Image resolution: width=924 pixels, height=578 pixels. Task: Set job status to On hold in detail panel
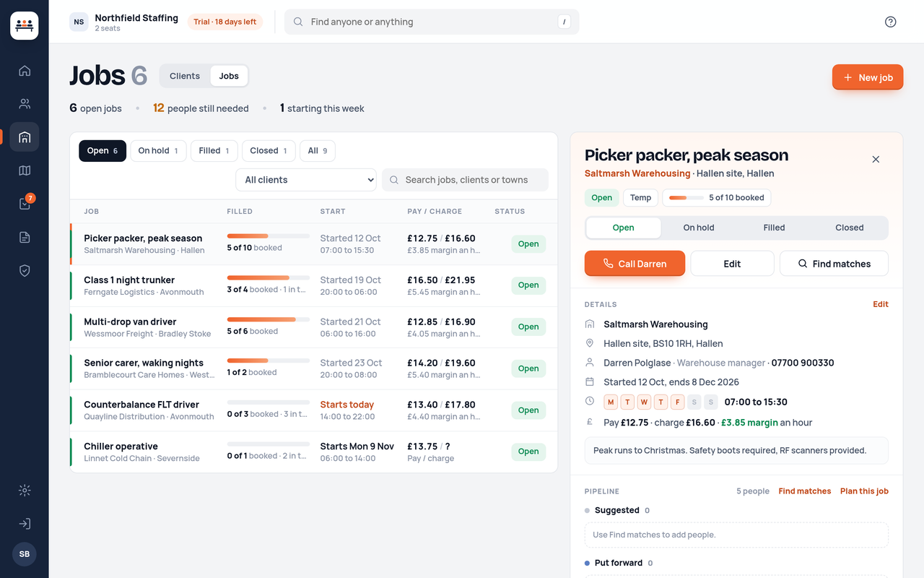point(699,228)
